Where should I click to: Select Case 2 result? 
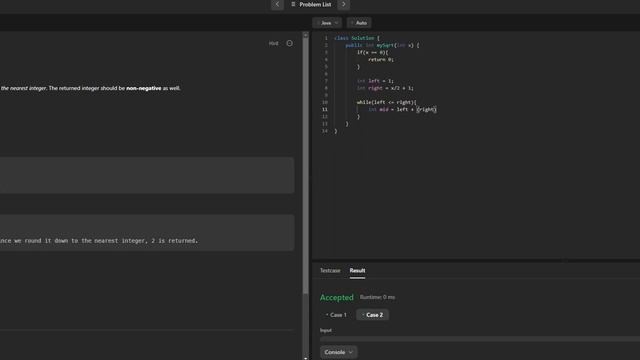point(373,315)
